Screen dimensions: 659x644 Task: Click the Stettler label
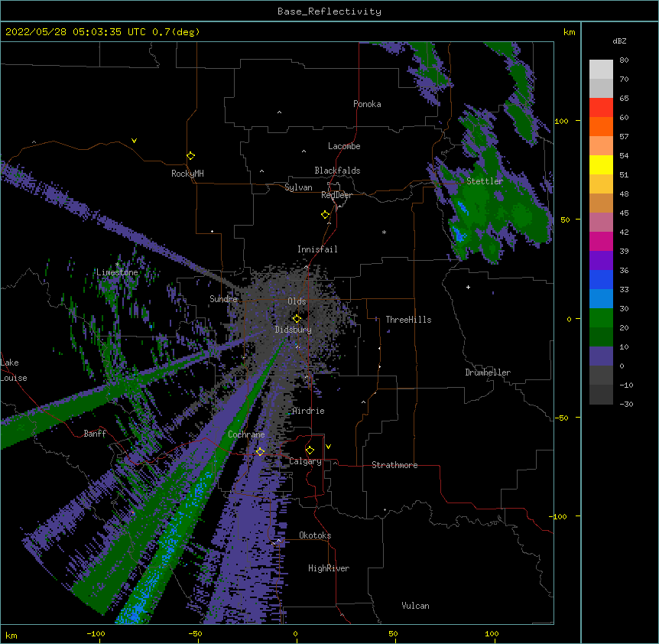tap(485, 181)
